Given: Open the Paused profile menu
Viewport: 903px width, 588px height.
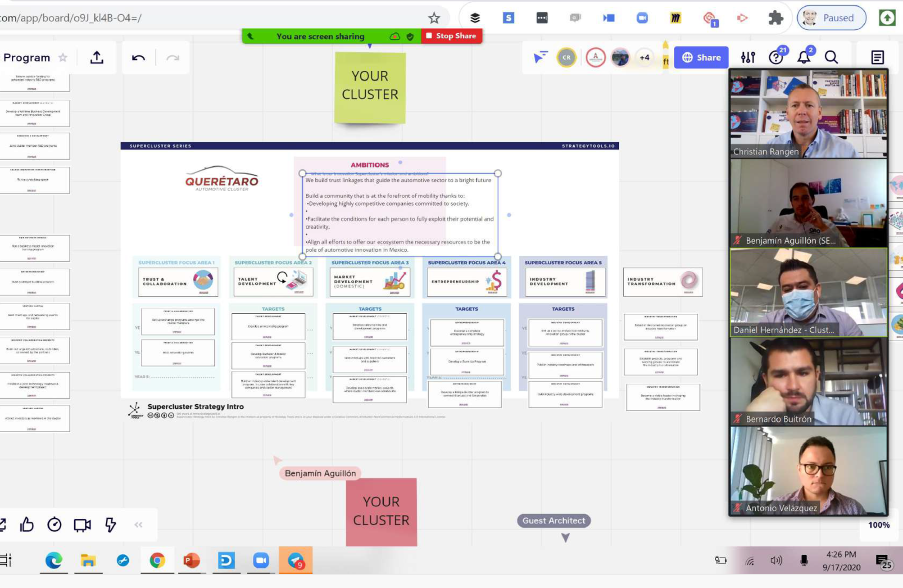Looking at the screenshot, I should [x=831, y=18].
